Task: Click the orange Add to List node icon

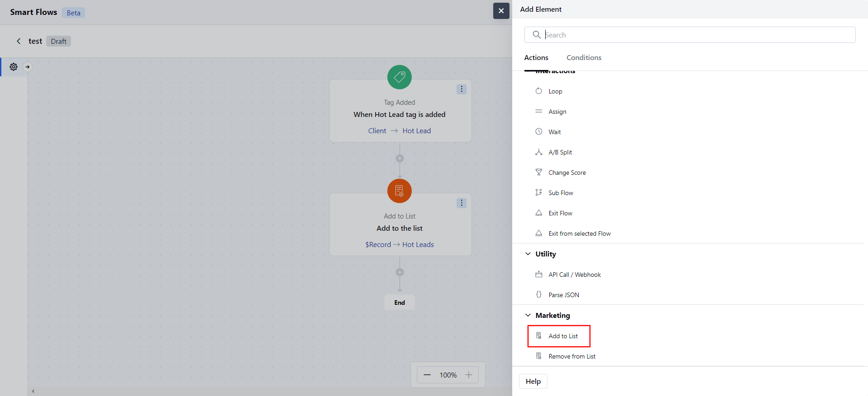Action: (x=400, y=191)
